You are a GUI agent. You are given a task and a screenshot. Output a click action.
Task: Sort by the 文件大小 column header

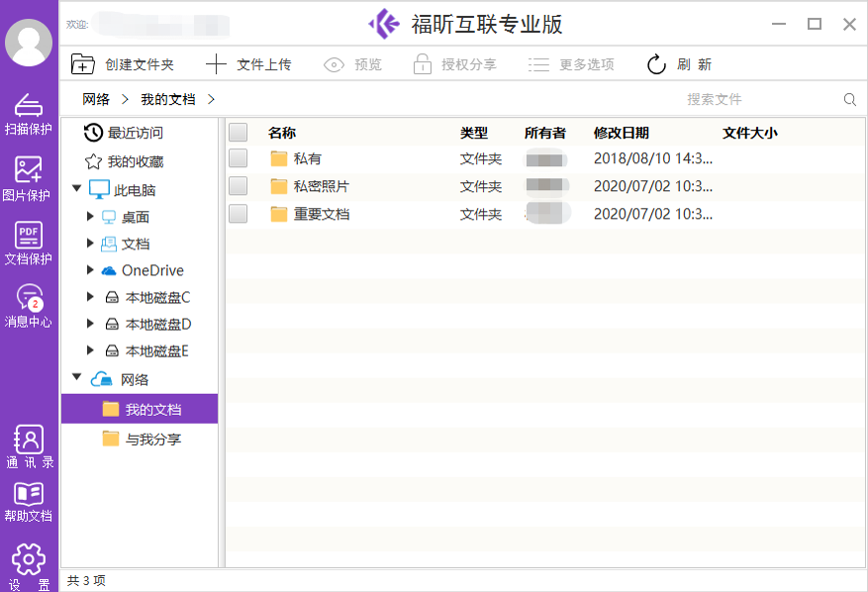[x=750, y=133]
